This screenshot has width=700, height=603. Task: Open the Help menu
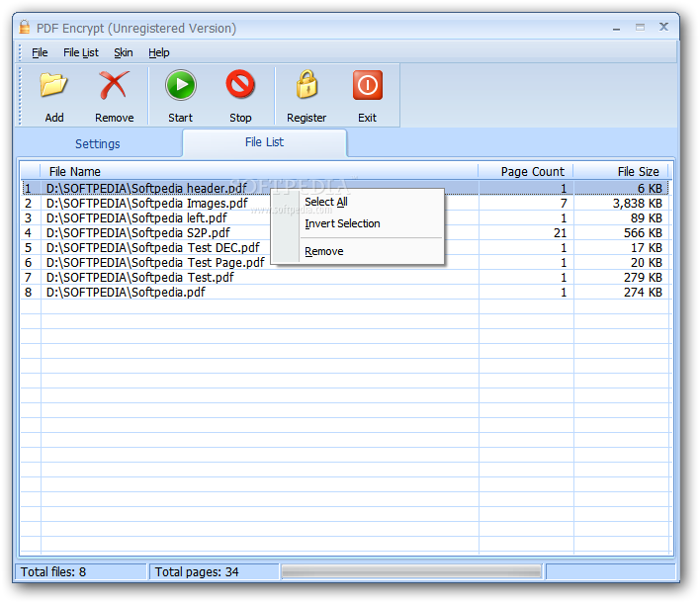[x=159, y=52]
